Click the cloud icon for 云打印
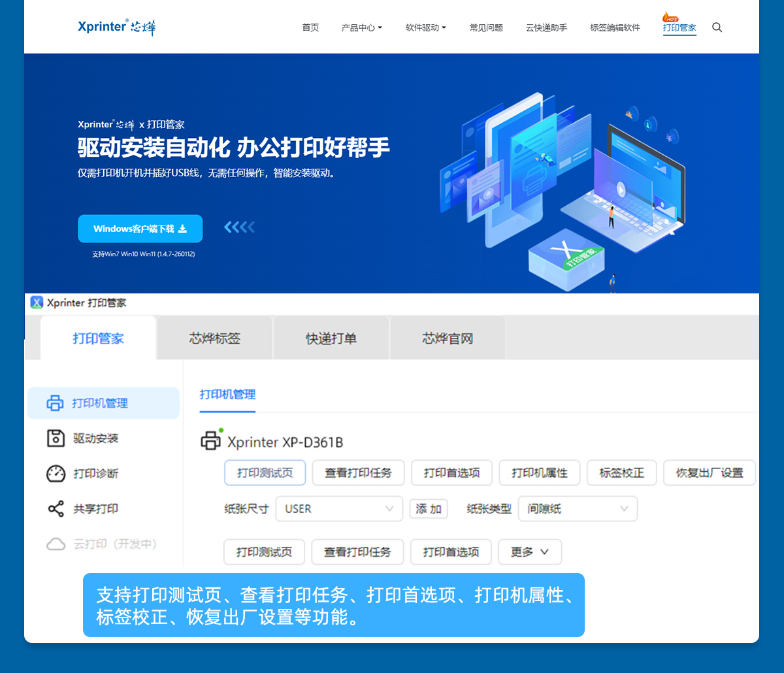 56,544
